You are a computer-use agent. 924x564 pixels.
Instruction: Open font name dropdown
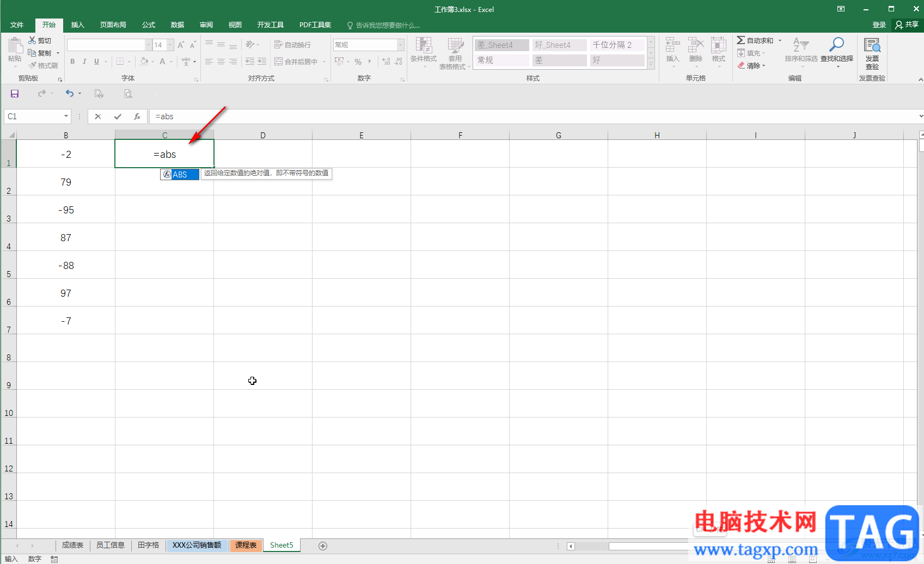pos(148,45)
